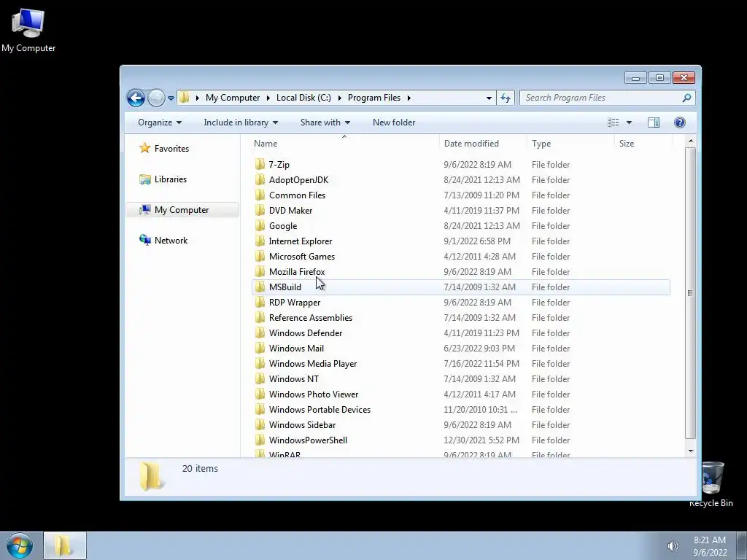Click the New folder button

tap(394, 122)
